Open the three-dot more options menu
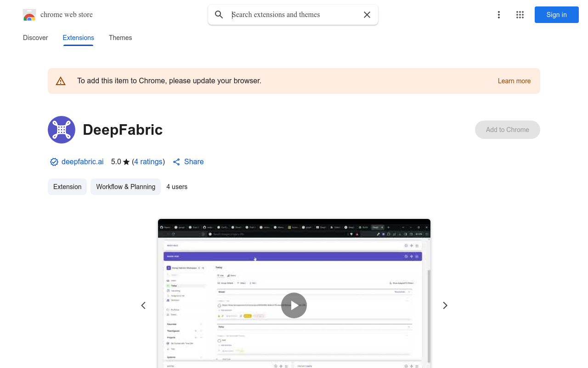Viewport: 588px width, 368px height. (499, 15)
